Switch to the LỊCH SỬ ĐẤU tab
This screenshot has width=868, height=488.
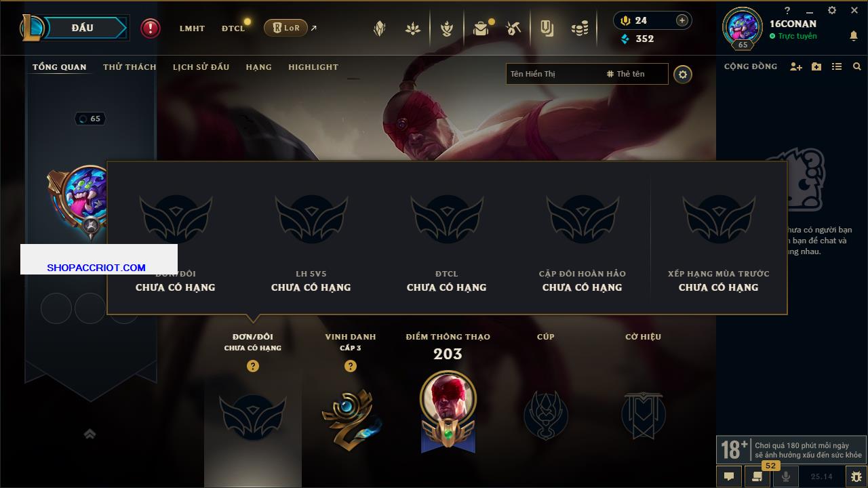[x=201, y=67]
